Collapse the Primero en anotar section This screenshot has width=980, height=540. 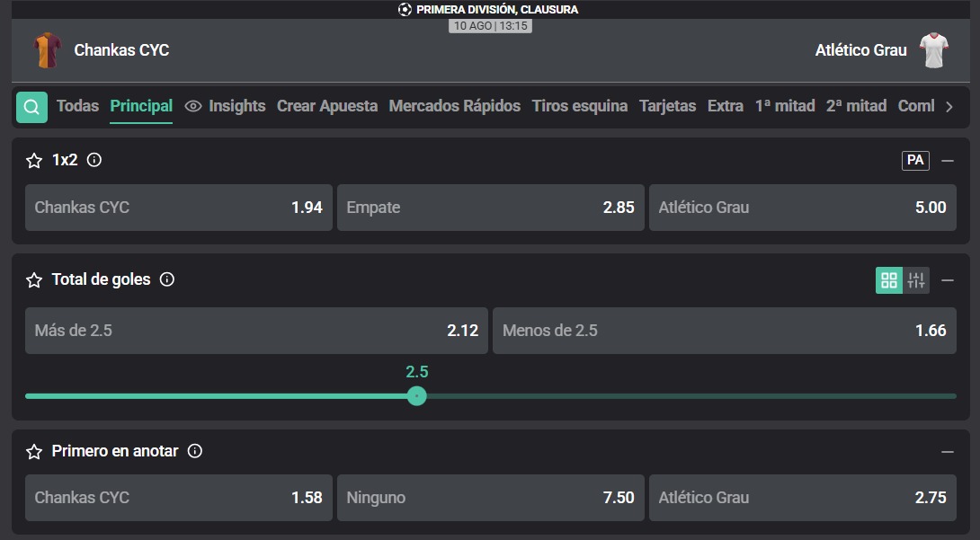(x=948, y=451)
